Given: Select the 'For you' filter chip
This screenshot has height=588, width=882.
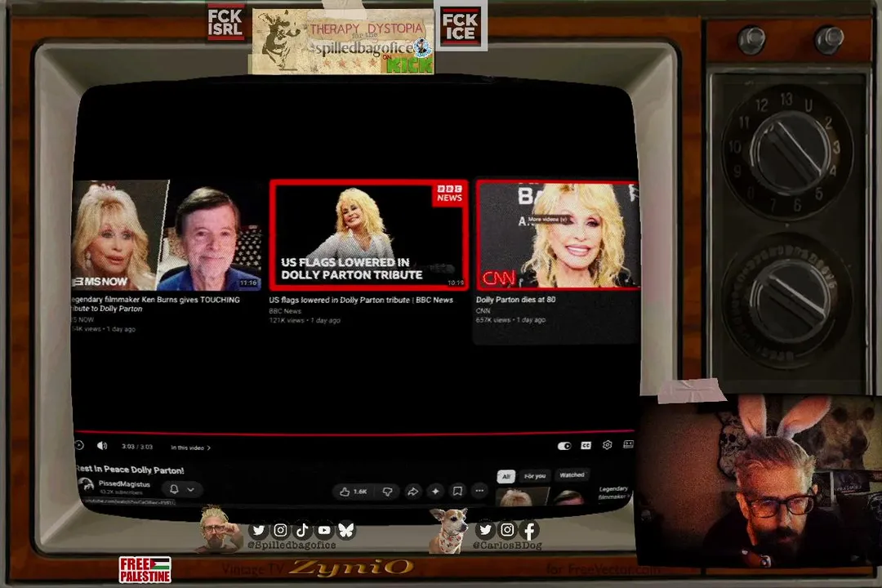Looking at the screenshot, I should point(535,476).
